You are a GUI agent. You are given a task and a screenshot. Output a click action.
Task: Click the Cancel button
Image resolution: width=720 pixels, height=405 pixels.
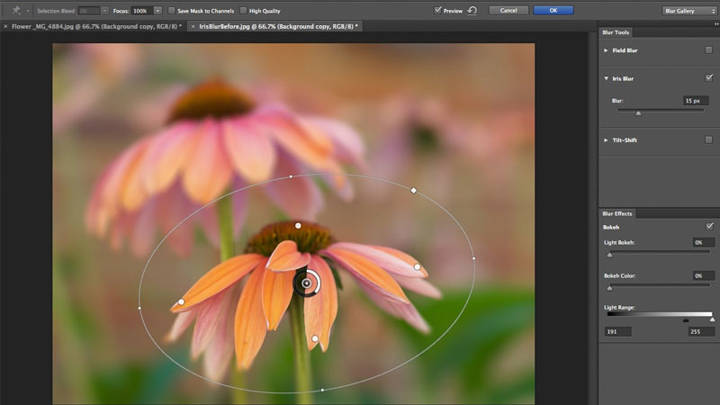(508, 10)
